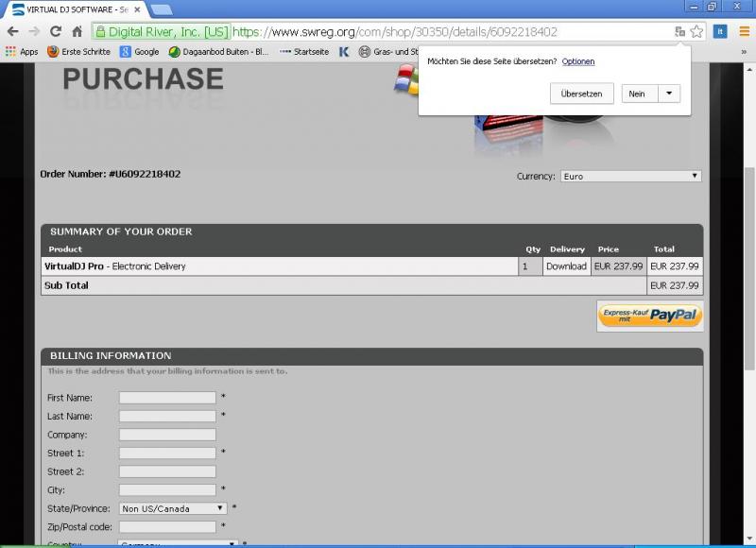Screen dimensions: 756x548
Task: Go to the browser home page icon
Action: click(x=77, y=31)
